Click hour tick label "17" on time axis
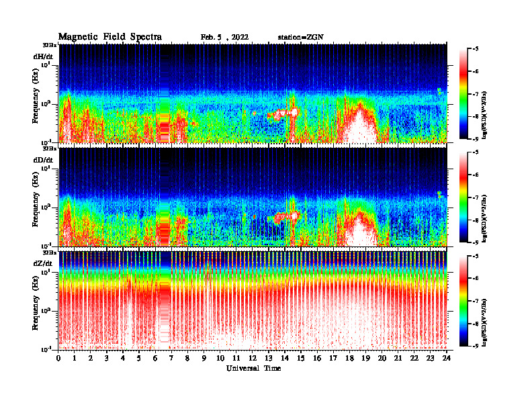Image resolution: width=532 pixels, height=411 pixels. pos(334,359)
